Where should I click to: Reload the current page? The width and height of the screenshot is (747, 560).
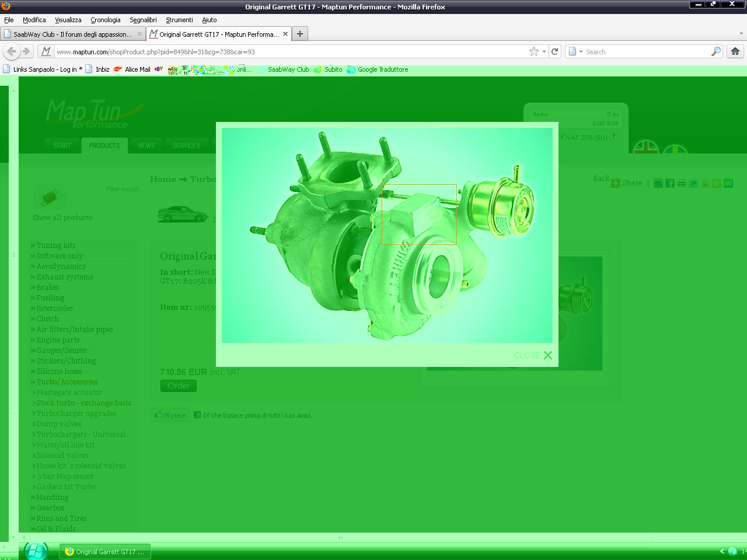tap(555, 51)
